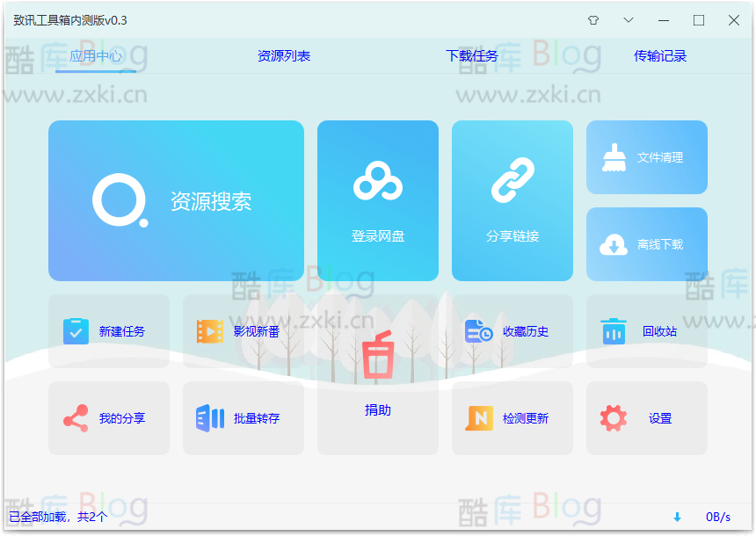The width and height of the screenshot is (756, 536).
Task: Open the 传输记录 transfer records tab
Action: 658,54
